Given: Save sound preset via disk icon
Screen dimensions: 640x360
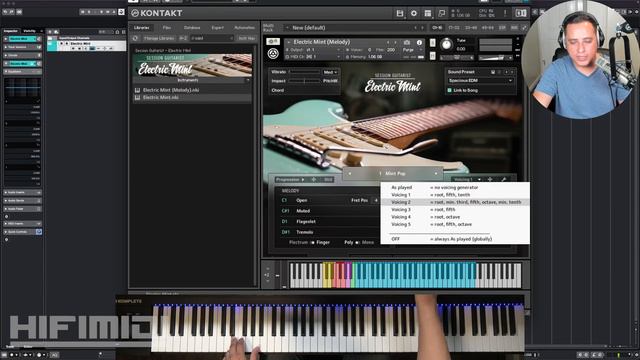Looking at the screenshot, I should pos(493,72).
